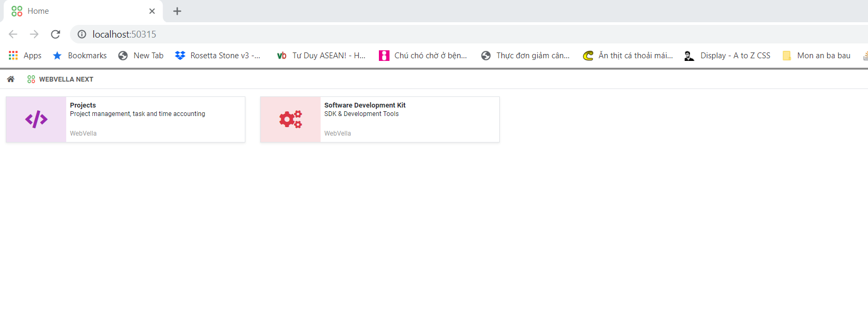Open the Tư Duy ASEAN bookmark
The width and height of the screenshot is (868, 312).
321,56
